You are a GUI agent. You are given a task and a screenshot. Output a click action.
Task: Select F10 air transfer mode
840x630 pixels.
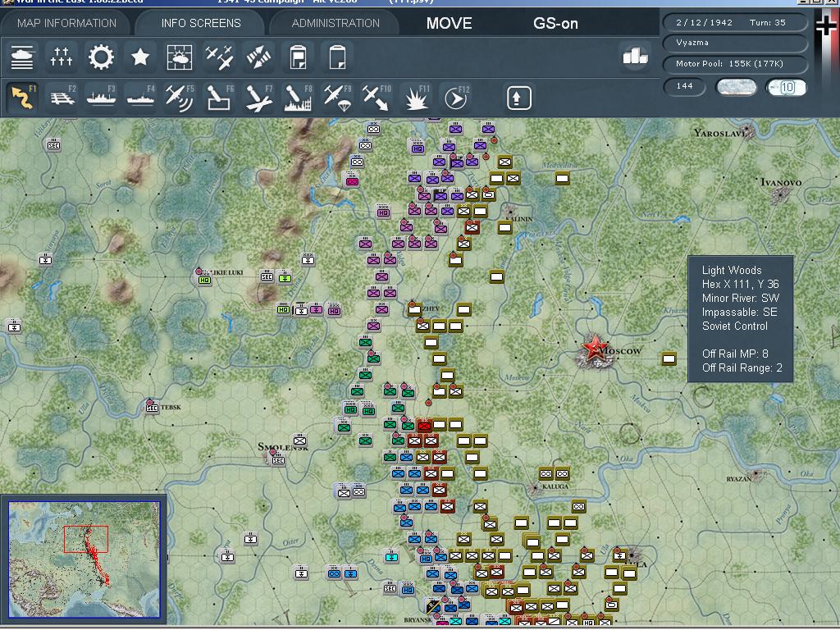coord(377,98)
